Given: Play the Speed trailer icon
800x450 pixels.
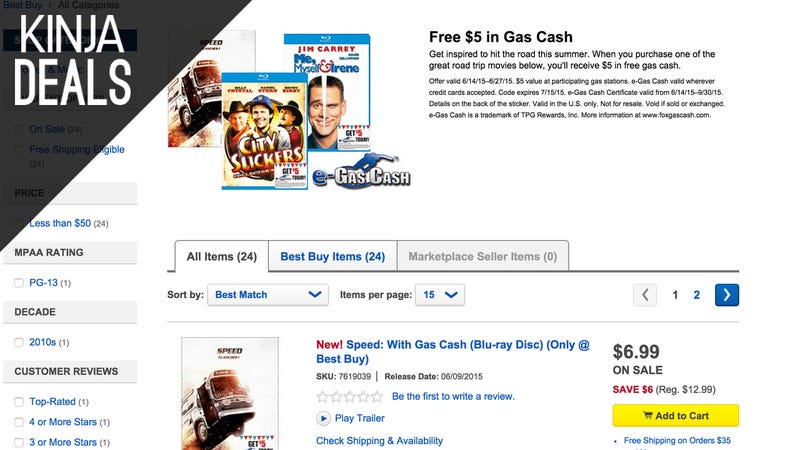Looking at the screenshot, I should coord(323,418).
